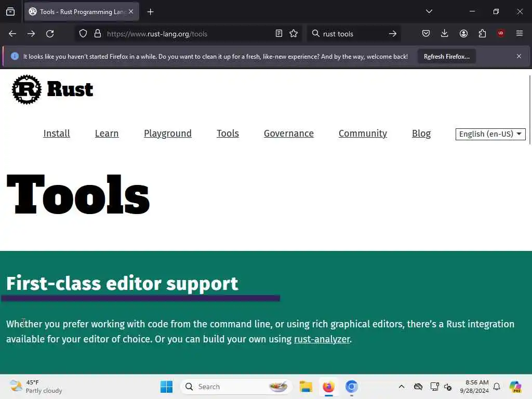Restore down the Firefox window
The width and height of the screenshot is (532, 399).
(x=496, y=11)
